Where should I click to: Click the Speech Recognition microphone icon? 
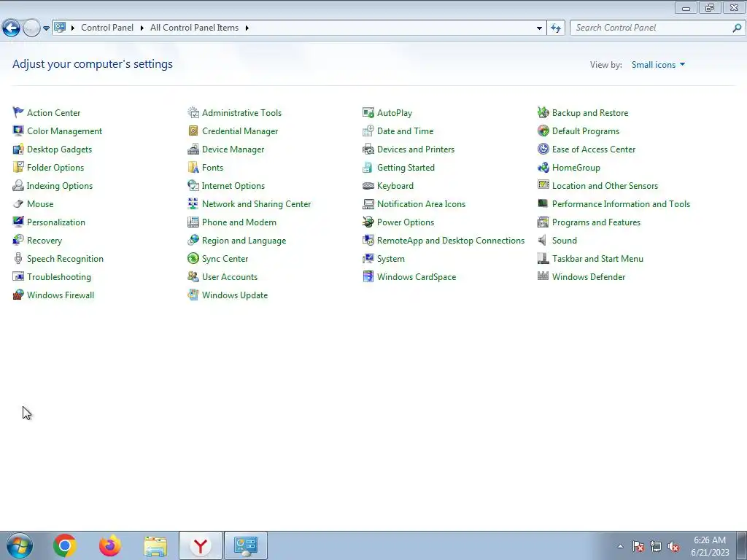(x=18, y=259)
